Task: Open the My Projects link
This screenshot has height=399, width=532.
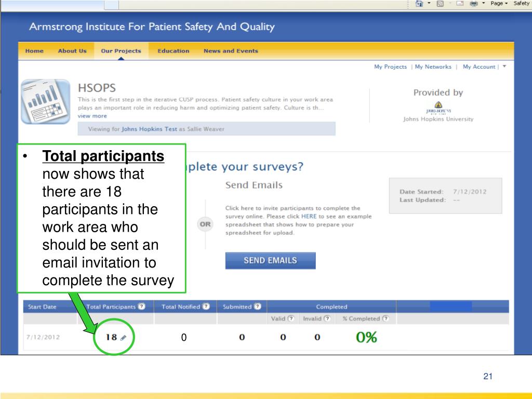Action: pos(390,67)
